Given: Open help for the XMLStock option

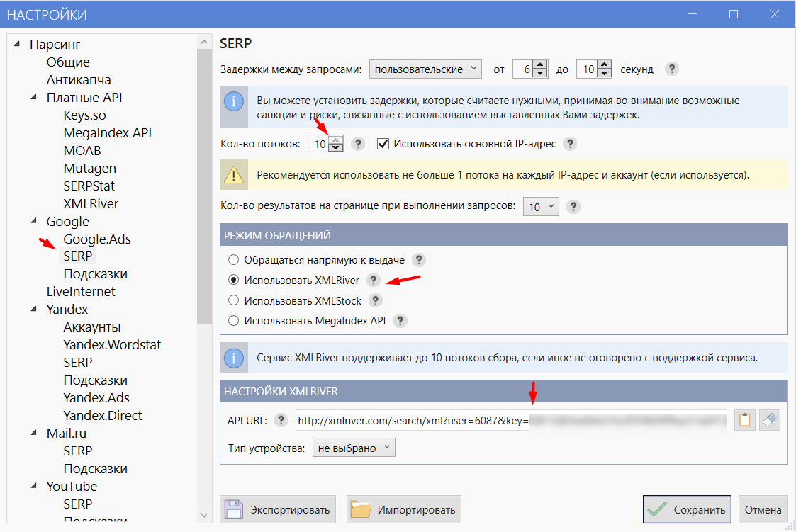Looking at the screenshot, I should [x=375, y=301].
